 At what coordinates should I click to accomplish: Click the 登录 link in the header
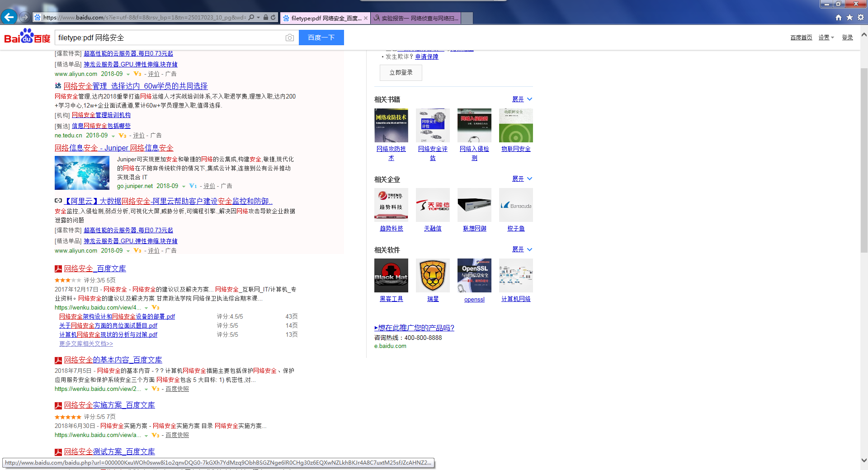click(x=847, y=38)
